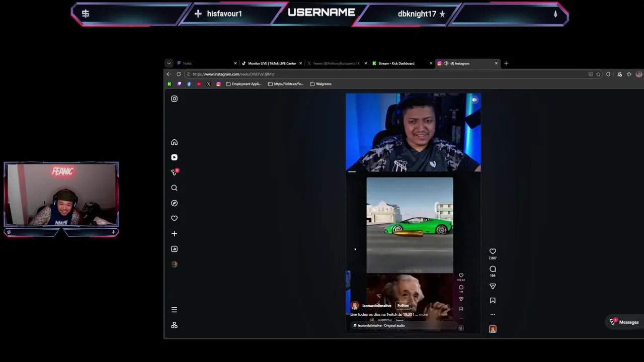Open Instagram bookmark in bookmarks bar
The height and width of the screenshot is (362, 644).
[x=218, y=84]
